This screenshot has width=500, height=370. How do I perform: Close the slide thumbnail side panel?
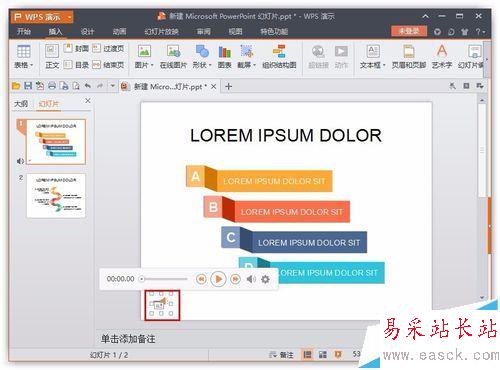(x=88, y=101)
